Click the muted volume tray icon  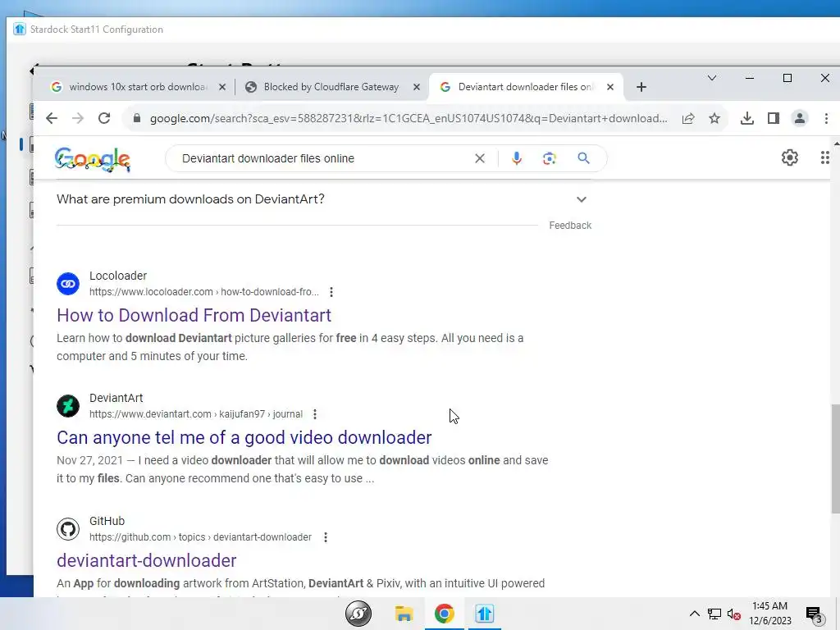[734, 614]
